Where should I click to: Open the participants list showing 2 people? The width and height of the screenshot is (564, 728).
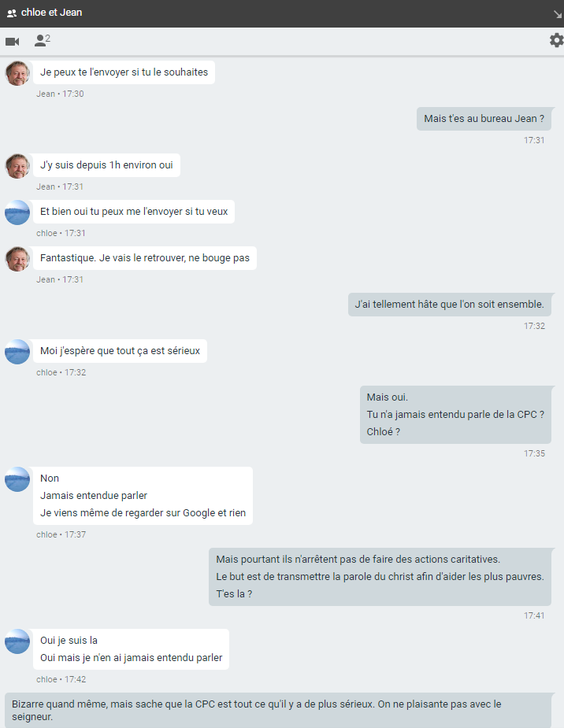click(43, 40)
